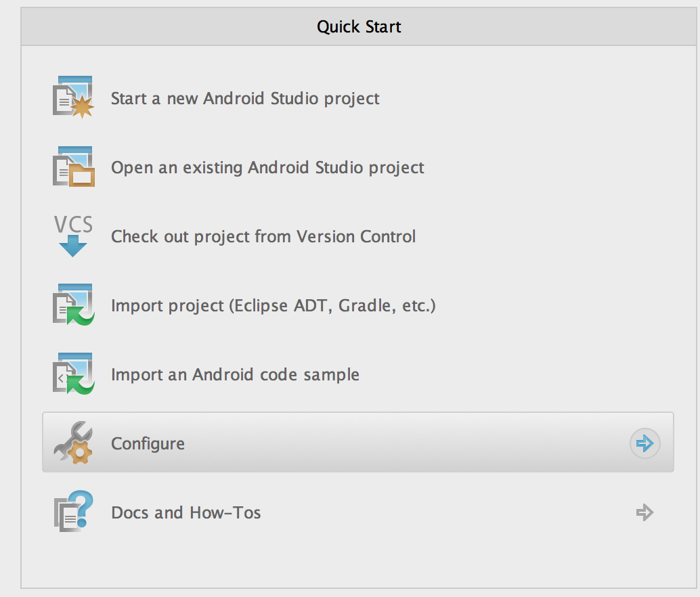This screenshot has width=700, height=597.
Task: Click the VCS checkout icon
Action: (73, 236)
